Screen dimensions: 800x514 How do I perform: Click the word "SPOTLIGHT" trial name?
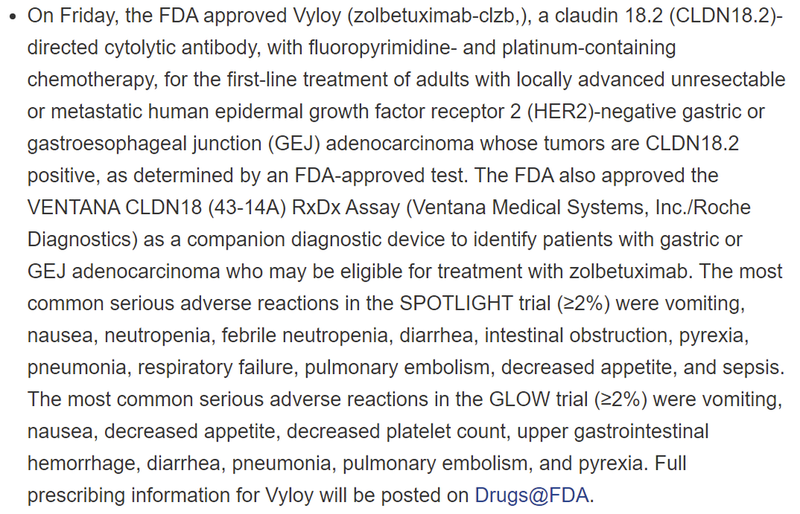[x=462, y=305]
